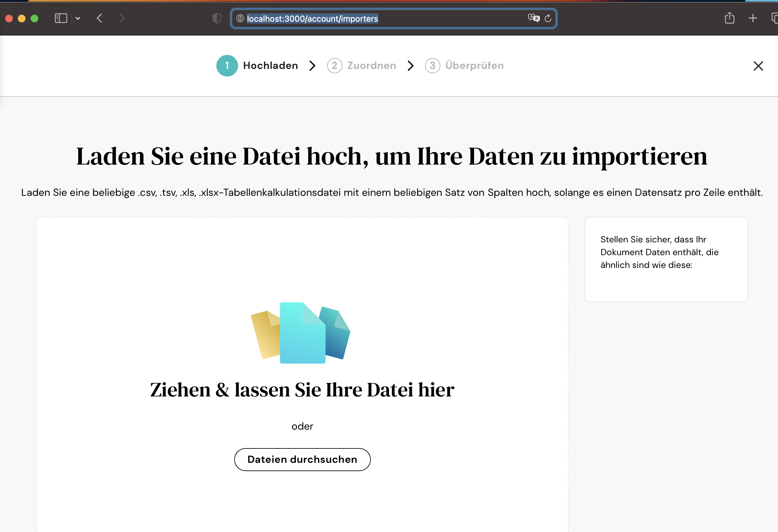This screenshot has height=532, width=778.
Task: Open the share icon in the toolbar
Action: [x=729, y=18]
